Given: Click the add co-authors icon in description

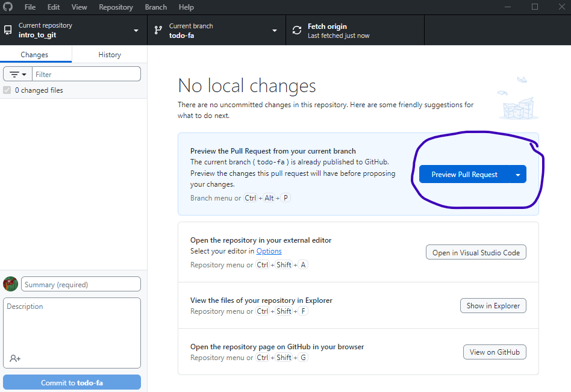Looking at the screenshot, I should click(15, 358).
